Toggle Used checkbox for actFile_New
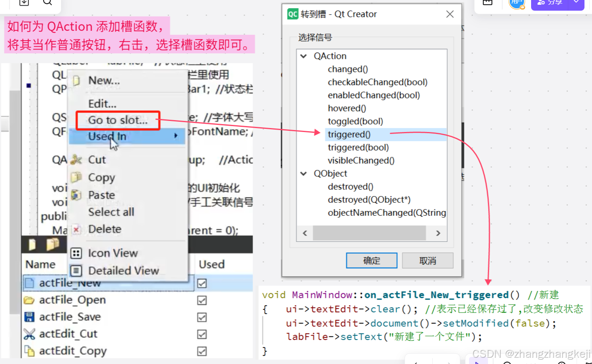Viewport: 592px width, 364px height. (x=202, y=283)
